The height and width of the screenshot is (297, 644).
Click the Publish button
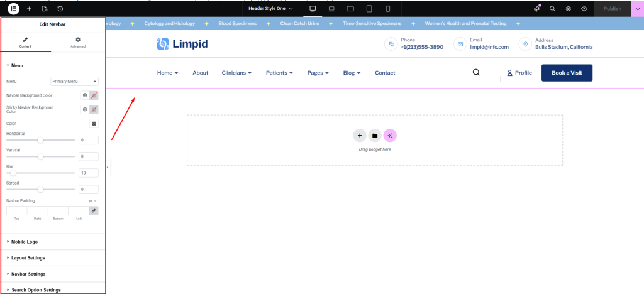coord(612,9)
